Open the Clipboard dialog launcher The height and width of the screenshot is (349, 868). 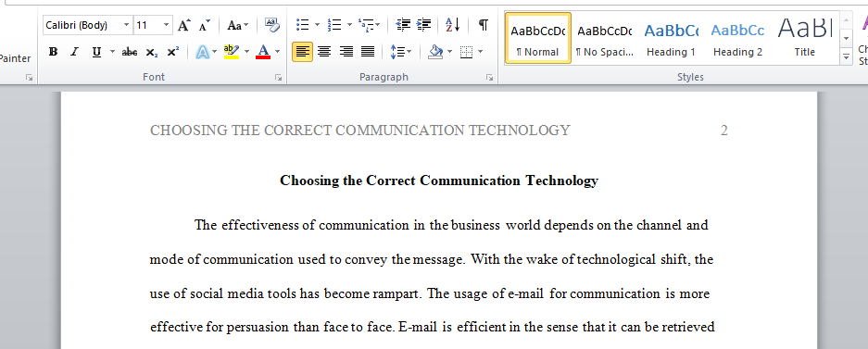click(29, 78)
